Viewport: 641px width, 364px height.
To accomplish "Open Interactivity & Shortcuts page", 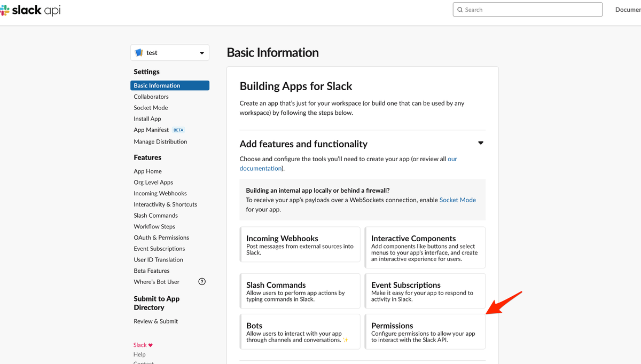I will (166, 204).
